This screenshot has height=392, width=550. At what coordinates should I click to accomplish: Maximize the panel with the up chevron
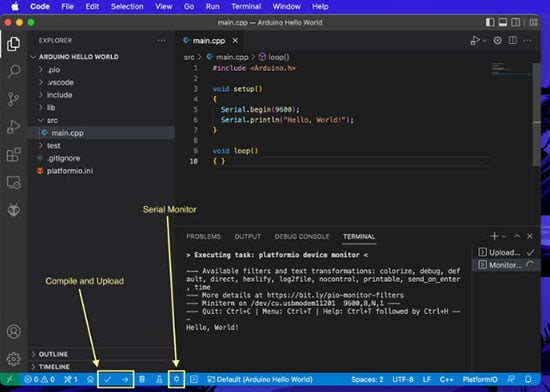(517, 236)
